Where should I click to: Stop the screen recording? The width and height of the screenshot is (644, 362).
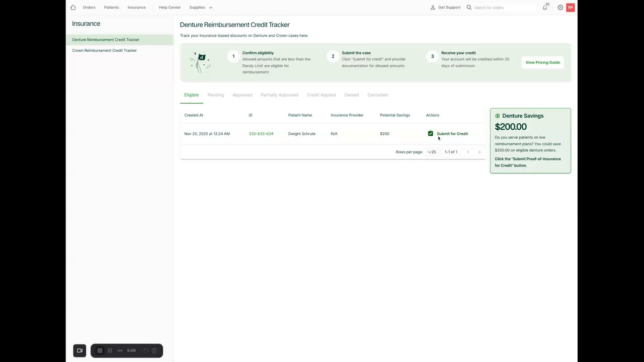(x=100, y=350)
